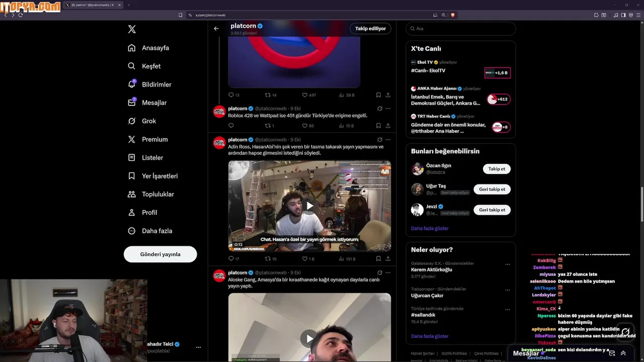Bookmark the Roblox and Wattpad post
The height and width of the screenshot is (362, 644).
(x=378, y=126)
